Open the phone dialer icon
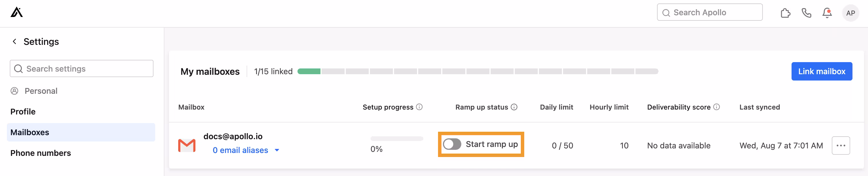The height and width of the screenshot is (176, 868). point(806,13)
